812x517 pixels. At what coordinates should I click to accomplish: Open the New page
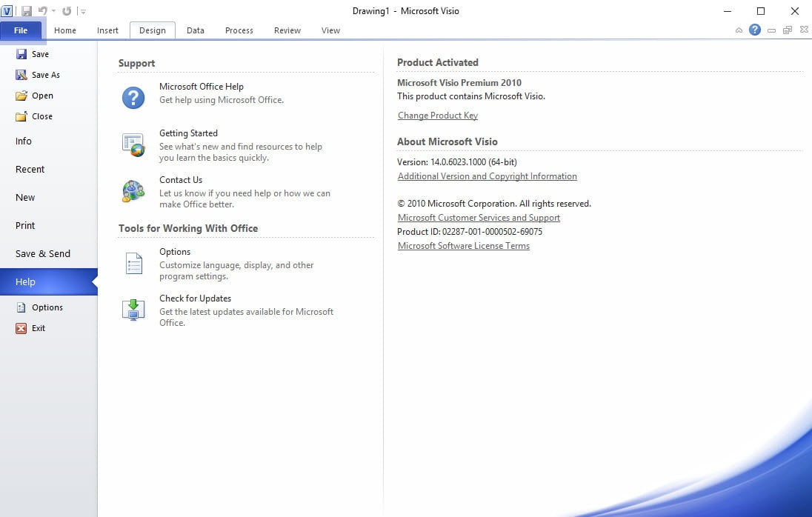click(25, 198)
